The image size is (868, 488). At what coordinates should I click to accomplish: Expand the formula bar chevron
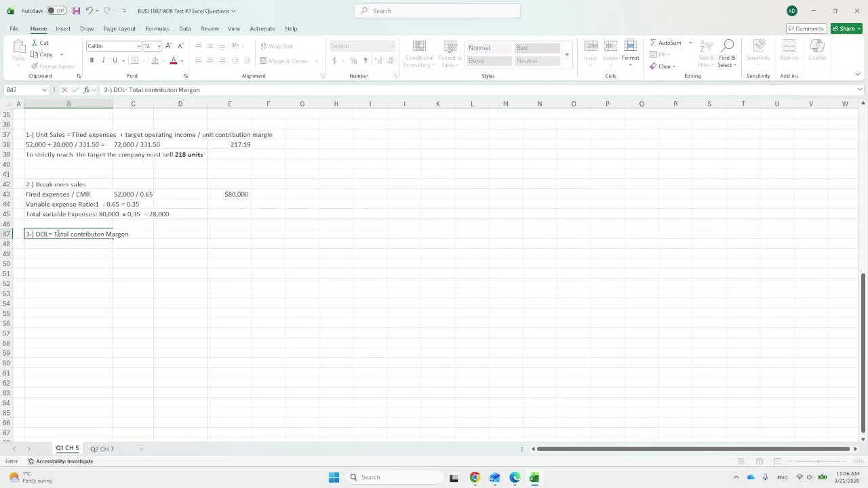(860, 89)
